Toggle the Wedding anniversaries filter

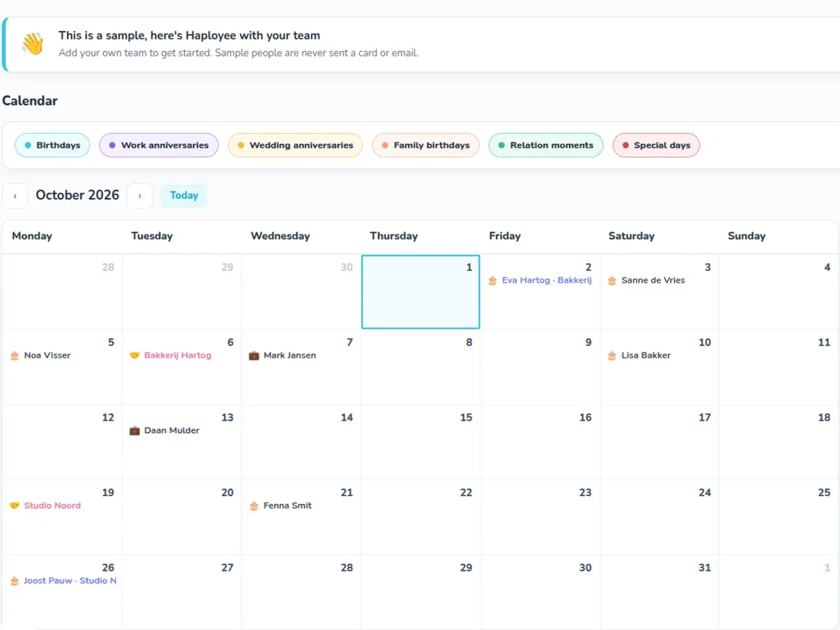click(295, 146)
